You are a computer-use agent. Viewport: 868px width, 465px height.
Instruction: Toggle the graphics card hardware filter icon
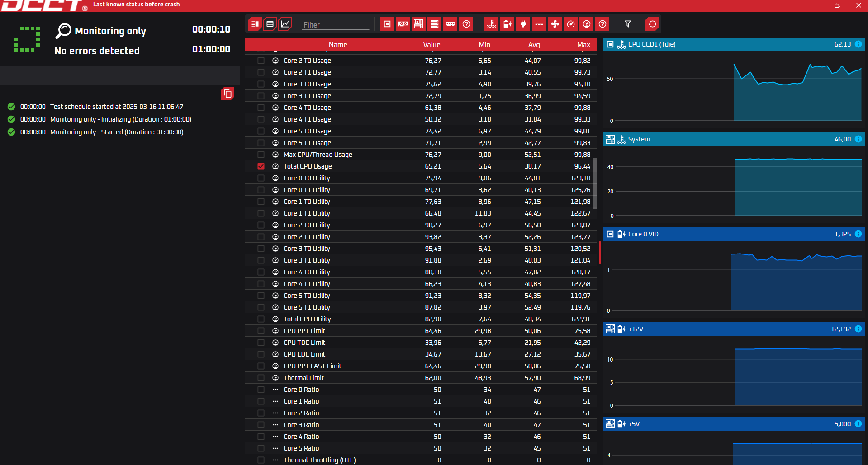pyautogui.click(x=403, y=24)
